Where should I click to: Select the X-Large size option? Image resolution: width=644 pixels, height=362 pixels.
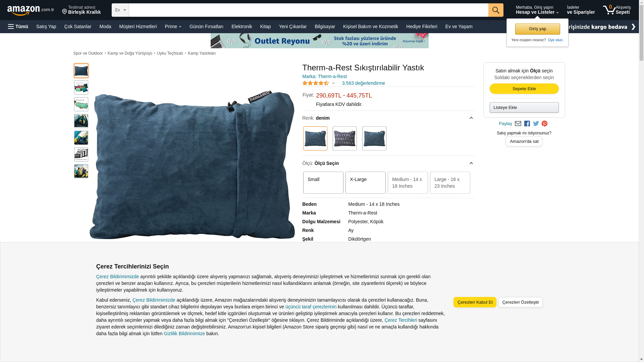pyautogui.click(x=366, y=183)
